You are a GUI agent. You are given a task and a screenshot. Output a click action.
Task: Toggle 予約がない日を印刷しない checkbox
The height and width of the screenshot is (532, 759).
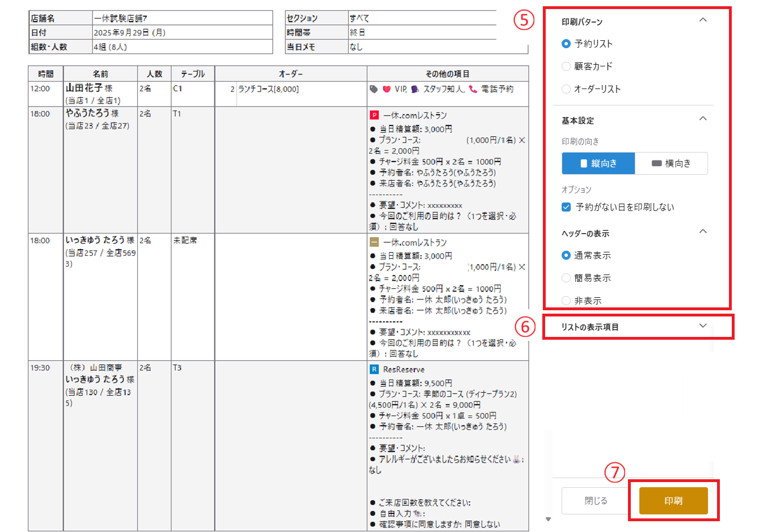pyautogui.click(x=566, y=207)
